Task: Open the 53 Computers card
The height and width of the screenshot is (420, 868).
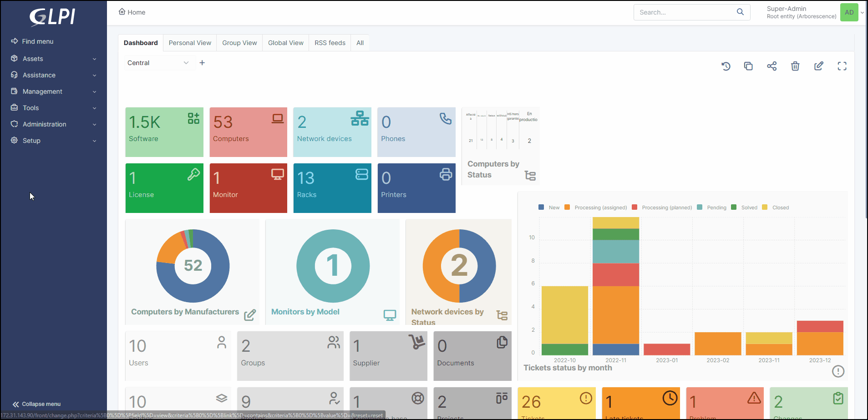Action: tap(249, 132)
